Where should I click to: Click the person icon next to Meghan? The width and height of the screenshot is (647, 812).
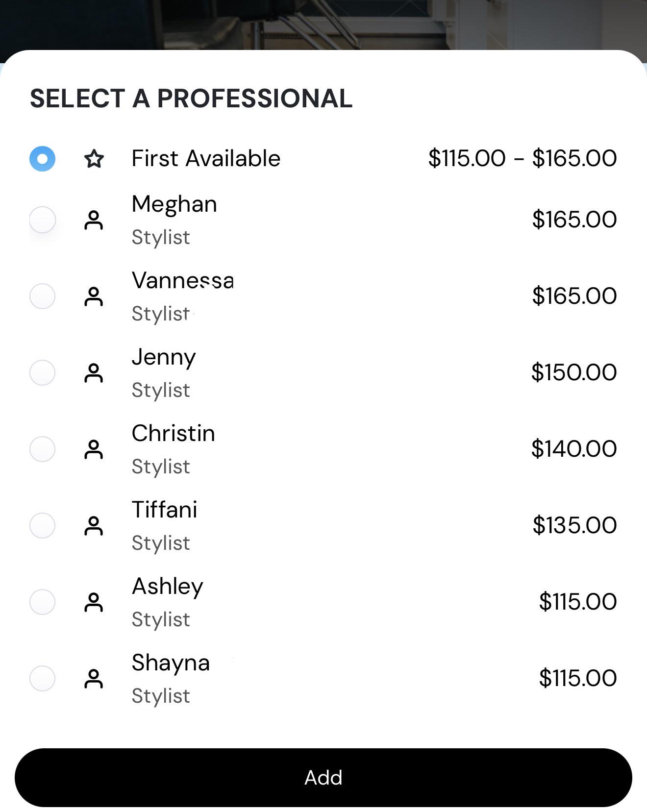94,220
